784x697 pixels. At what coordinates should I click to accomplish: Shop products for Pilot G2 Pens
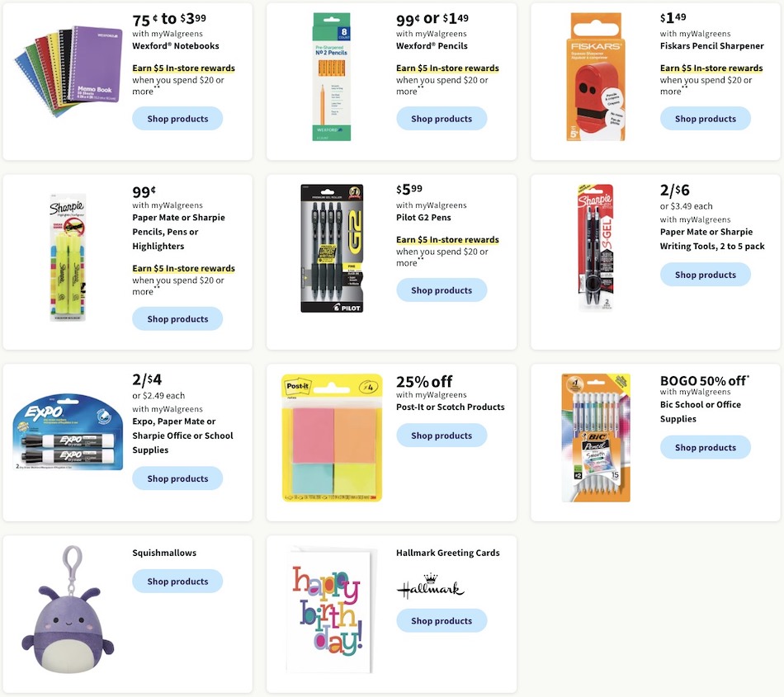click(x=442, y=290)
